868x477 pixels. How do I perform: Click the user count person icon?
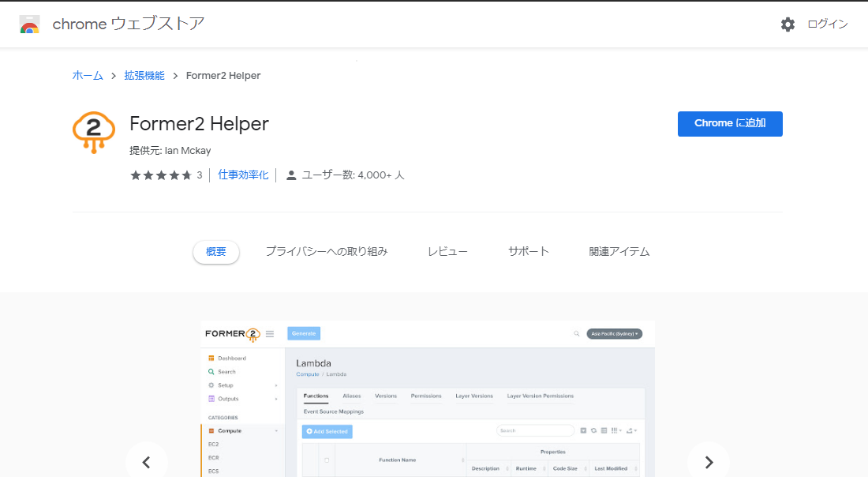pos(291,175)
